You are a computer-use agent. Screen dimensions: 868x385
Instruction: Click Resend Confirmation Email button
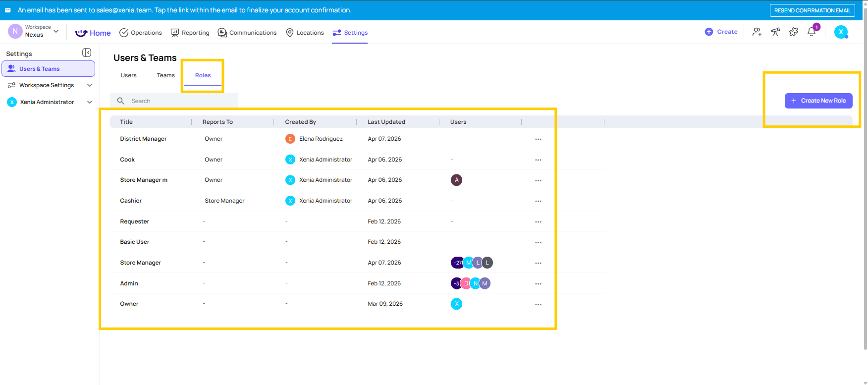812,10
